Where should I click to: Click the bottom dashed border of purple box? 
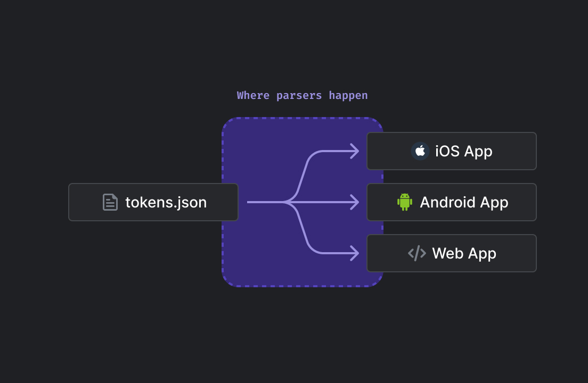(302, 286)
